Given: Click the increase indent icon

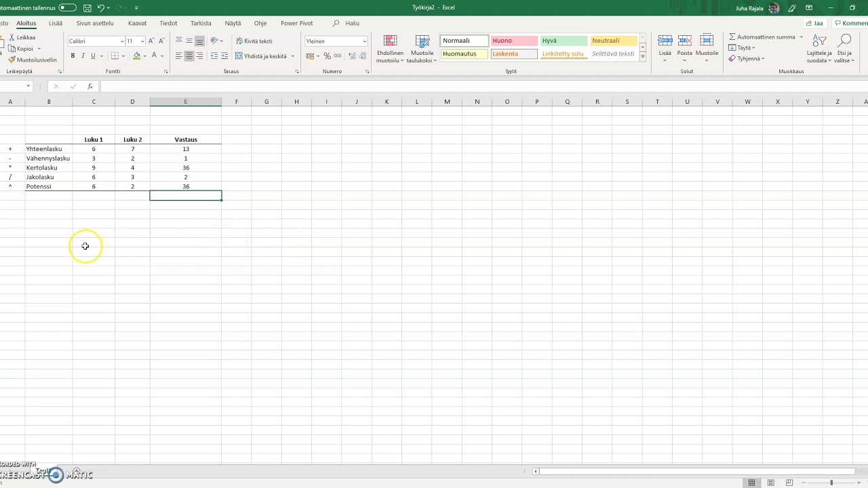Looking at the screenshot, I should [224, 56].
